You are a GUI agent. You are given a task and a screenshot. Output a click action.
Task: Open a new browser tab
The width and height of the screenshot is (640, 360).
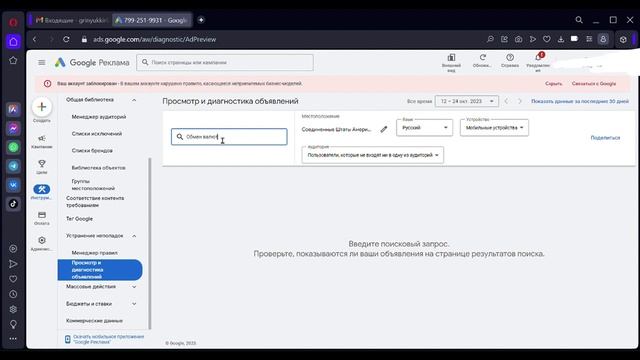201,20
